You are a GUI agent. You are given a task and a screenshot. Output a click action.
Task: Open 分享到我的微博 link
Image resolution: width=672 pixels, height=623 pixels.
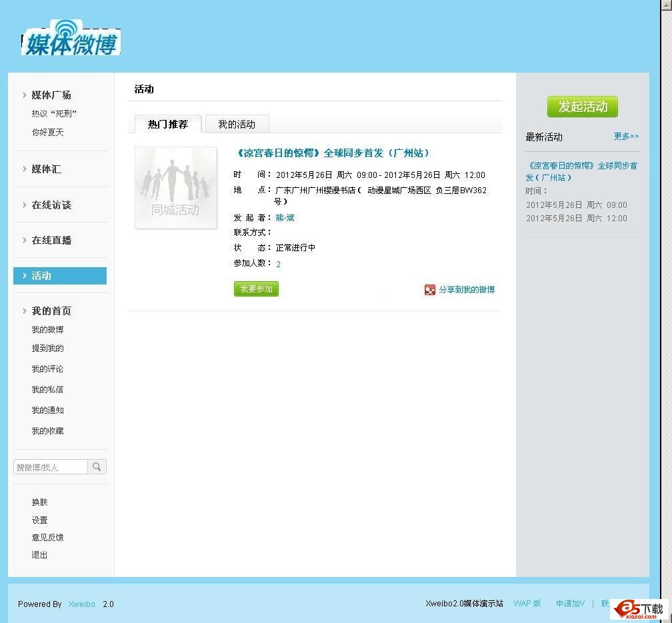(x=467, y=290)
